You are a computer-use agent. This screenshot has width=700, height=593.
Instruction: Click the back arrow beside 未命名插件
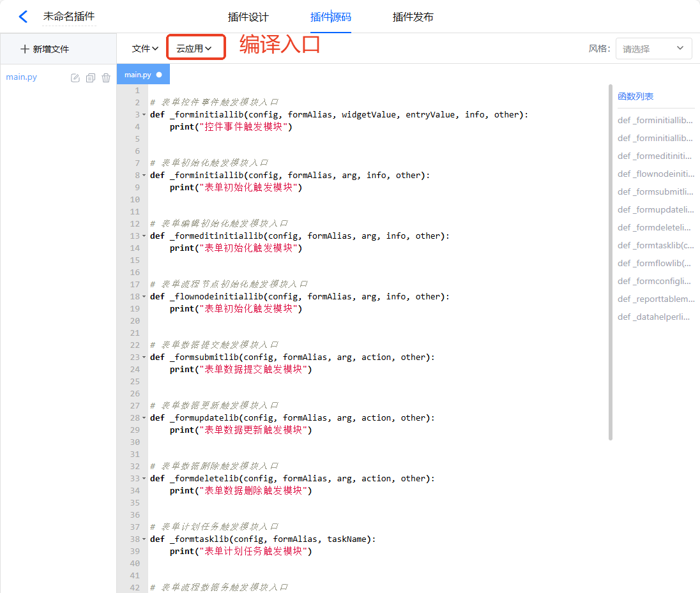click(23, 17)
